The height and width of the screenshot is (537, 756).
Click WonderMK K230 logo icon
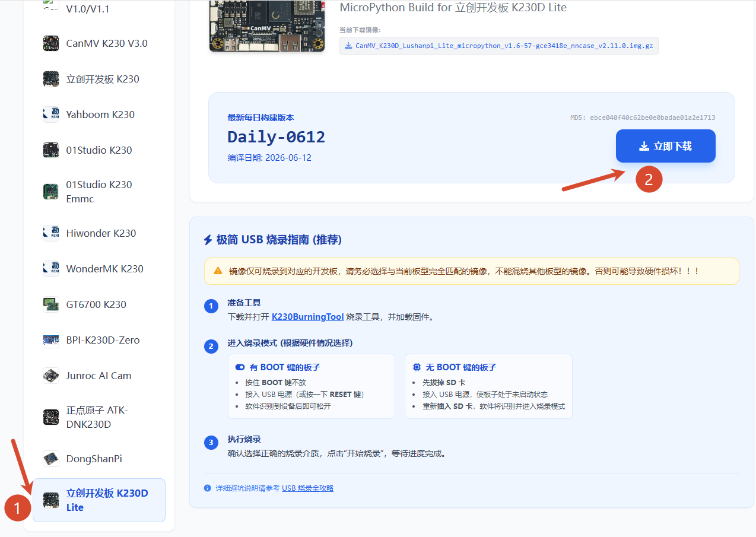click(x=51, y=269)
